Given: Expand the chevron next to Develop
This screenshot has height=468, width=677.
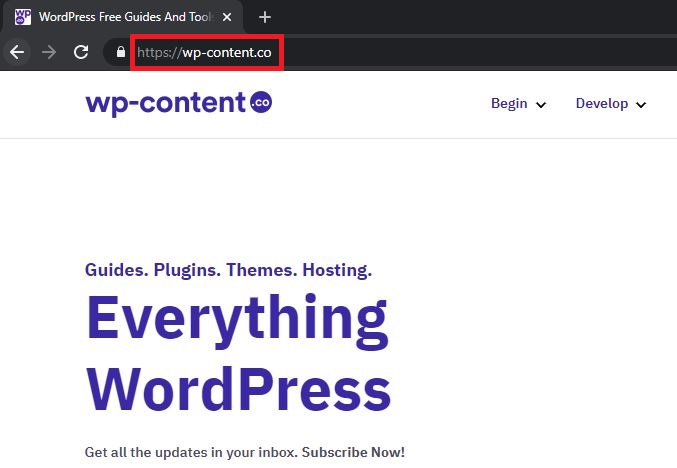Looking at the screenshot, I should point(641,104).
